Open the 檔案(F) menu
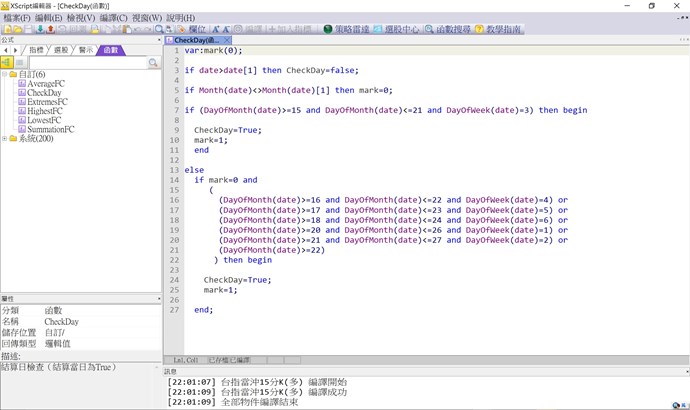This screenshot has width=690, height=410. point(16,18)
